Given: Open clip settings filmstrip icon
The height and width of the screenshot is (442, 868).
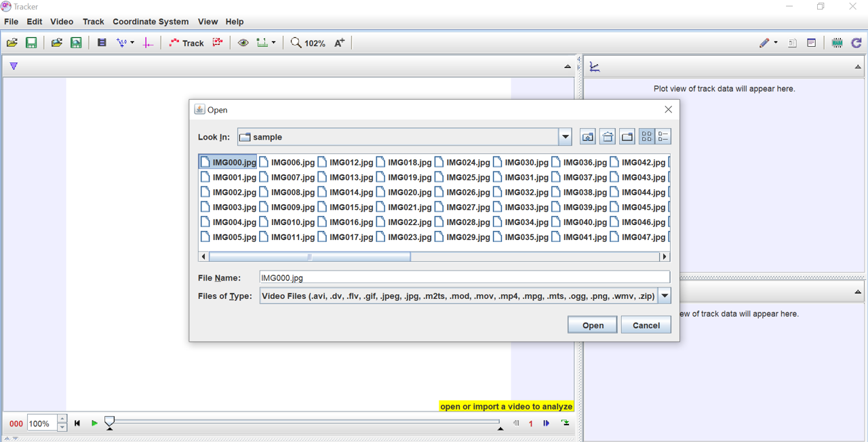Looking at the screenshot, I should [102, 43].
